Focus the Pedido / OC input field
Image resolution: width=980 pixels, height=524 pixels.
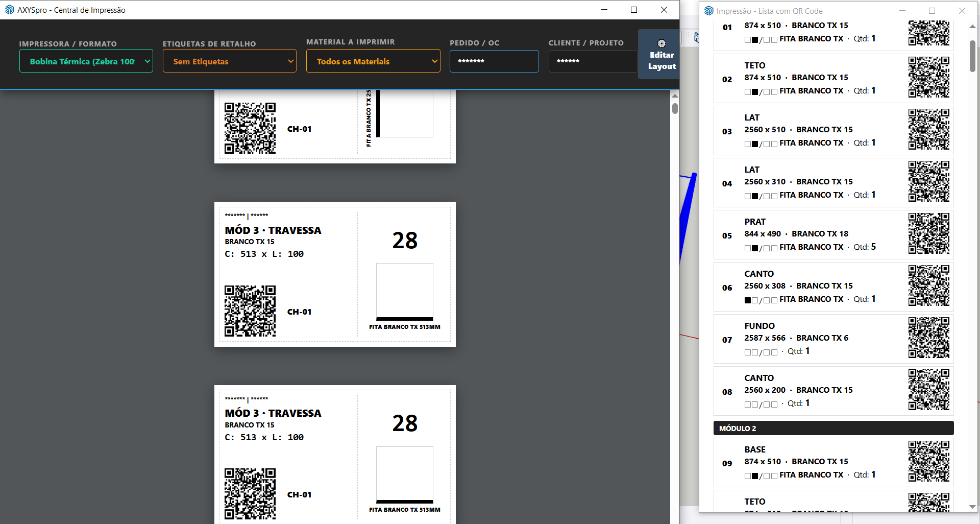click(494, 61)
